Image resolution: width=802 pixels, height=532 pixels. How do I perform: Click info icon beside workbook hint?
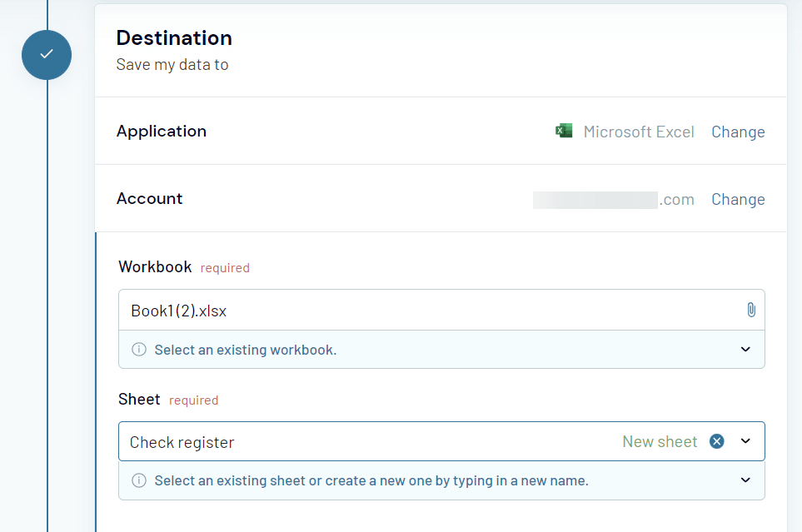pyautogui.click(x=139, y=350)
